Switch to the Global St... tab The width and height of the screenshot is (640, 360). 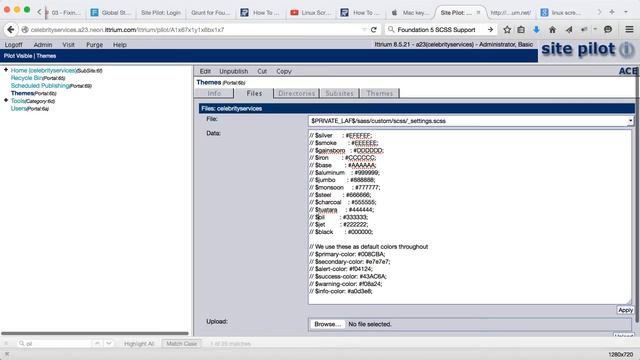[111, 13]
